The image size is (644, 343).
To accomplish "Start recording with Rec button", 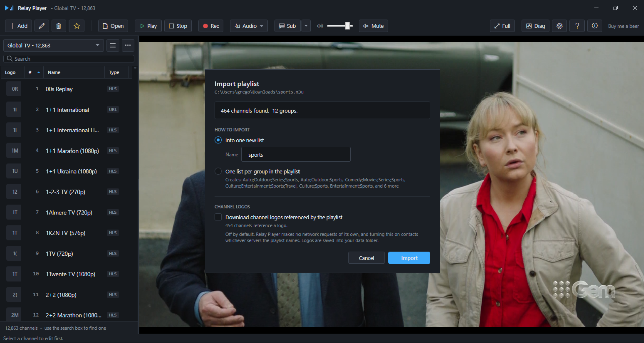I will (x=211, y=26).
